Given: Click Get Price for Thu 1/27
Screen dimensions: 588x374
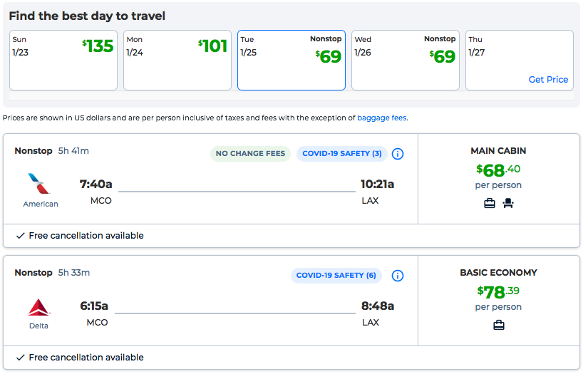Looking at the screenshot, I should 548,80.
